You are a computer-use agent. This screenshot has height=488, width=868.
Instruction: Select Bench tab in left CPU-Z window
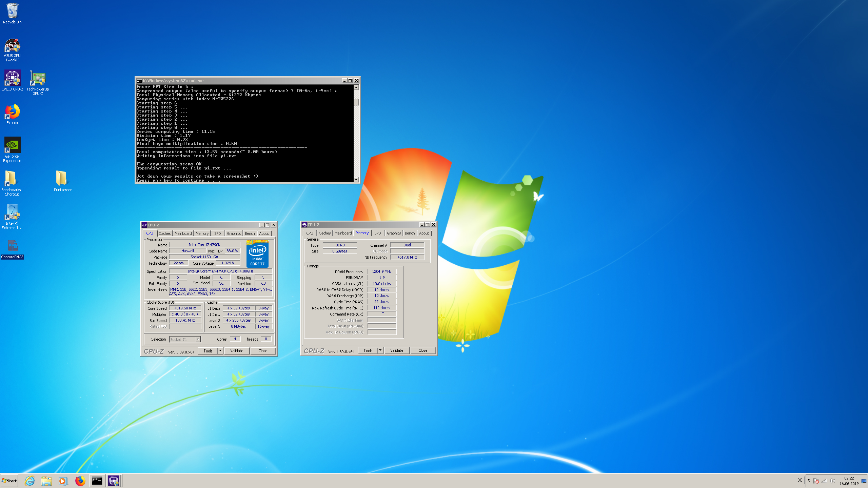click(250, 233)
